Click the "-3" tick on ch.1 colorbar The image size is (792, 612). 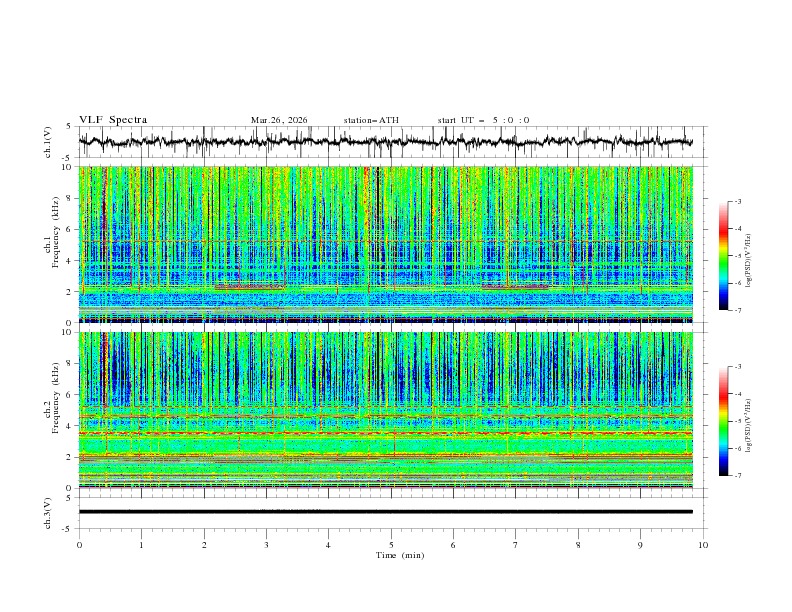pos(737,201)
